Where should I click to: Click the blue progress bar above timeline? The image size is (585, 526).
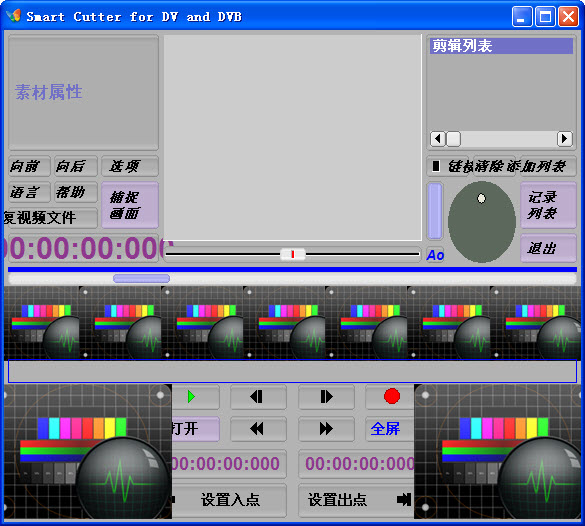coord(292,269)
